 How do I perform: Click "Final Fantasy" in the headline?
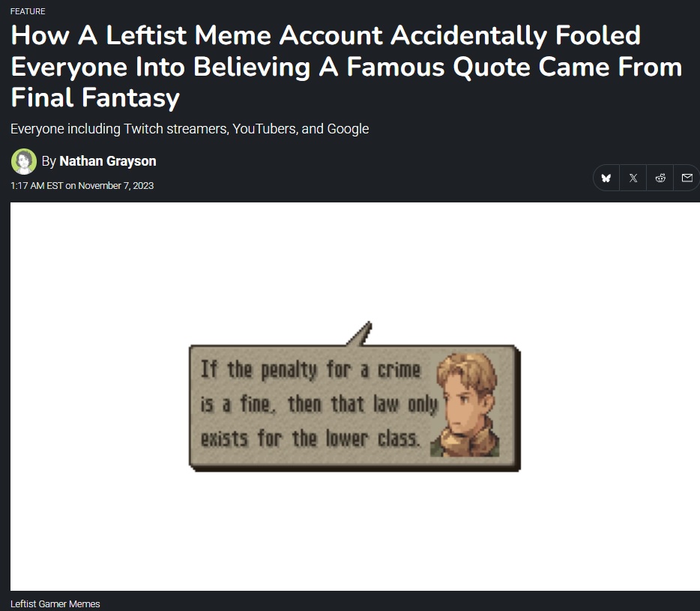95,97
